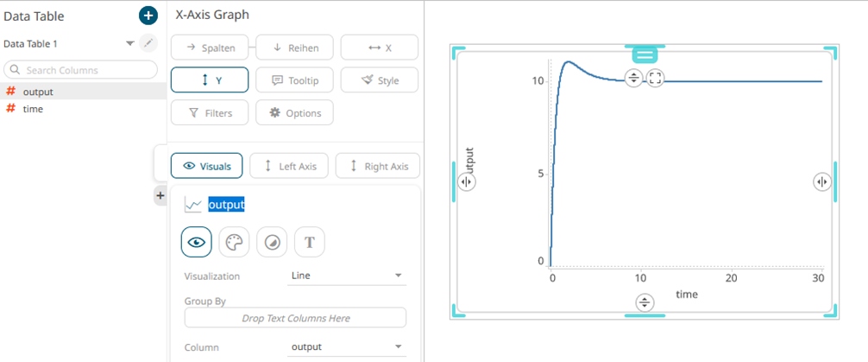Open the contrast-circle style icon under output

click(271, 243)
